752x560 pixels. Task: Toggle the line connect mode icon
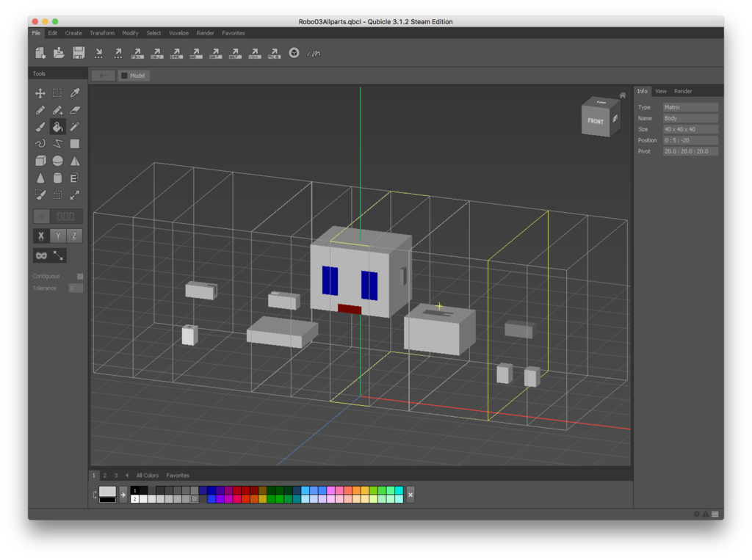pos(58,255)
